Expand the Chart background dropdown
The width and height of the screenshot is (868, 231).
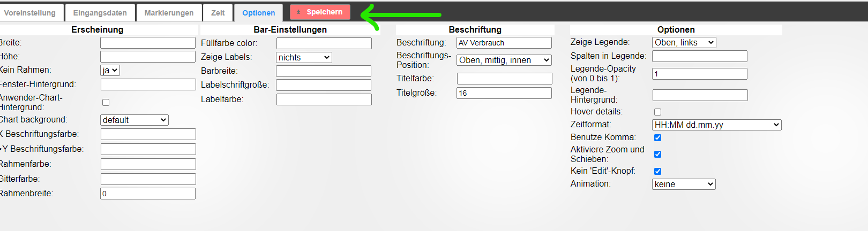pyautogui.click(x=134, y=120)
